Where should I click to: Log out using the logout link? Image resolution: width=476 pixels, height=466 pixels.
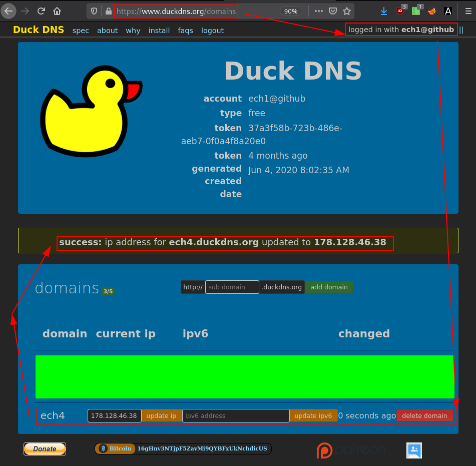point(212,31)
